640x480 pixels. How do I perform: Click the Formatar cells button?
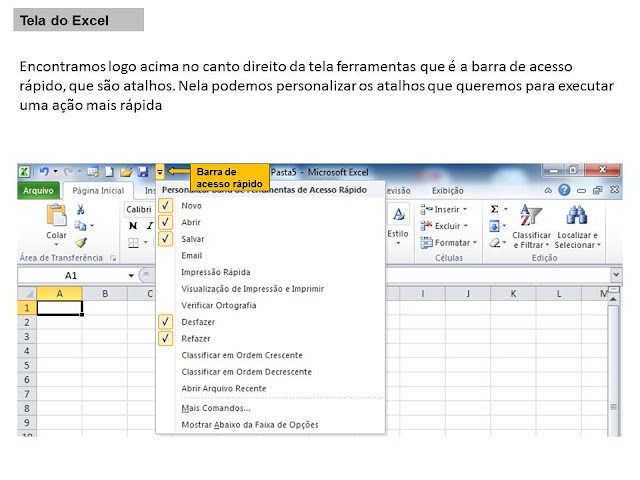(449, 242)
